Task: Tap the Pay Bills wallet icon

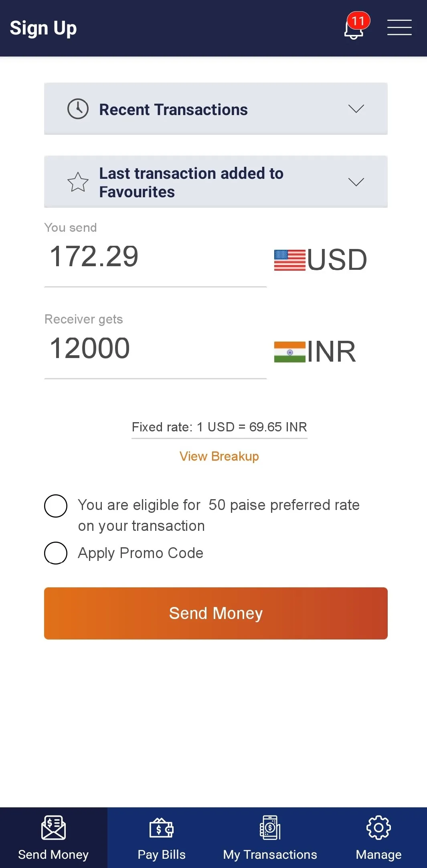Action: [x=162, y=828]
